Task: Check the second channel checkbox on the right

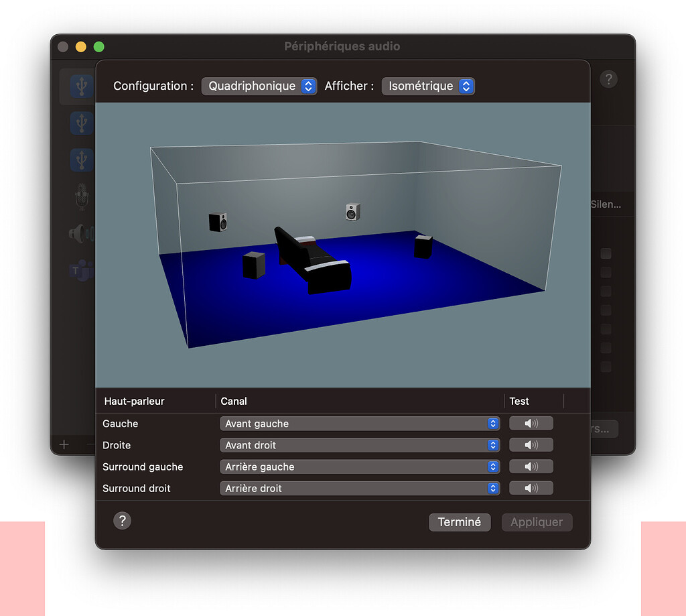Action: 606,272
